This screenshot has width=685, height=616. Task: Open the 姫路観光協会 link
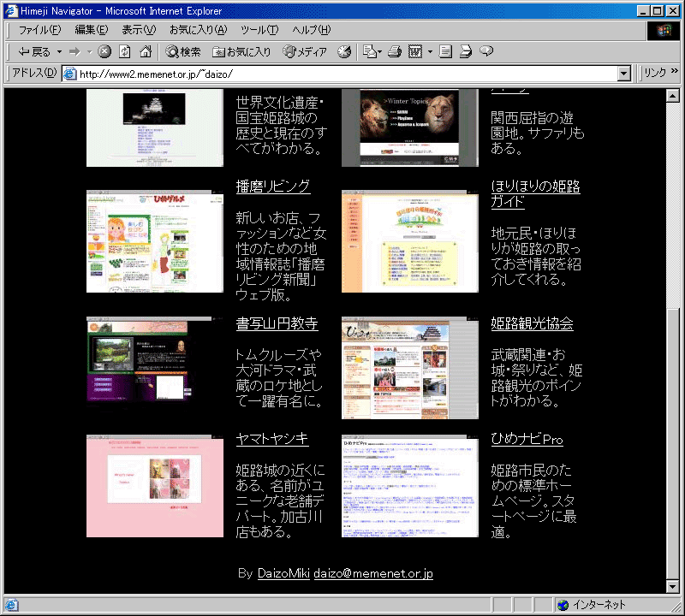coord(532,323)
